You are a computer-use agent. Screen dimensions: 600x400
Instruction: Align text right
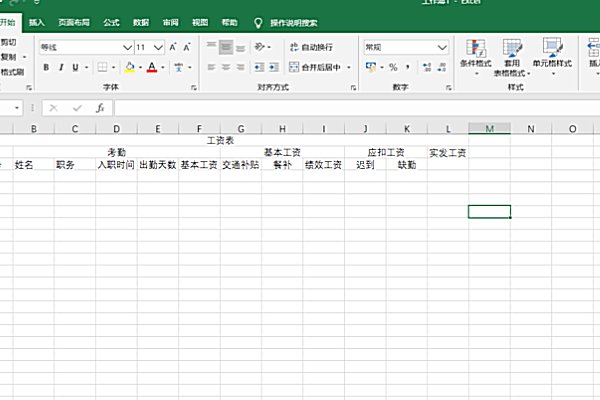click(x=240, y=67)
